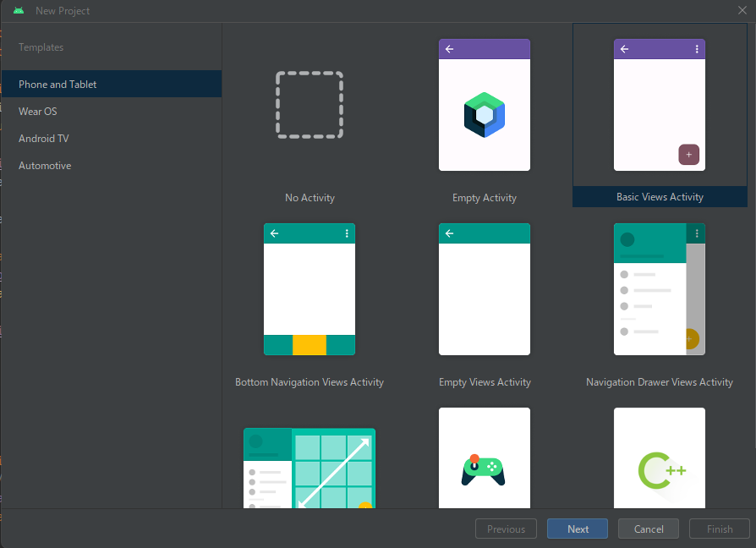Click the pink floating action button in Basic Views preview

[x=689, y=155]
